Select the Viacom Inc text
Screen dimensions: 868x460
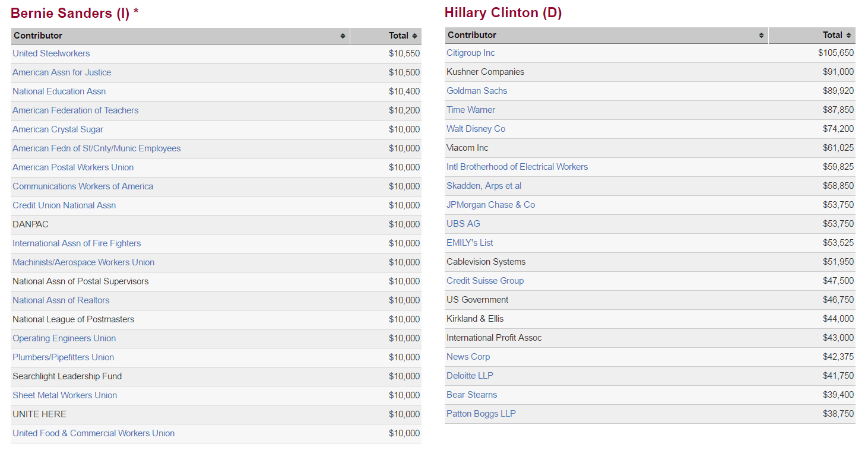point(468,148)
